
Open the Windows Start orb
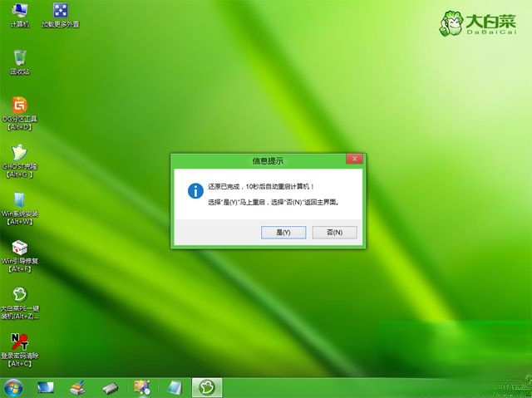point(13,388)
